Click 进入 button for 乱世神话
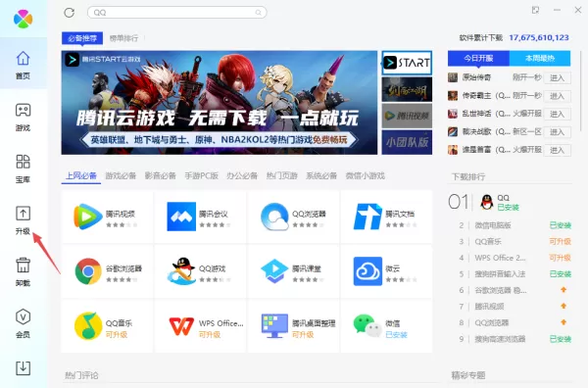 (x=557, y=114)
